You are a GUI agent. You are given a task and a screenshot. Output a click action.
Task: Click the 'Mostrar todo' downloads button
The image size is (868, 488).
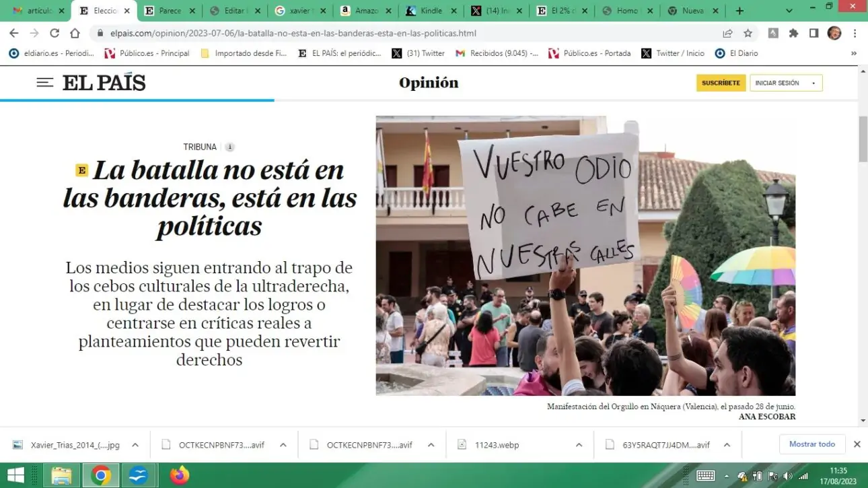point(812,444)
